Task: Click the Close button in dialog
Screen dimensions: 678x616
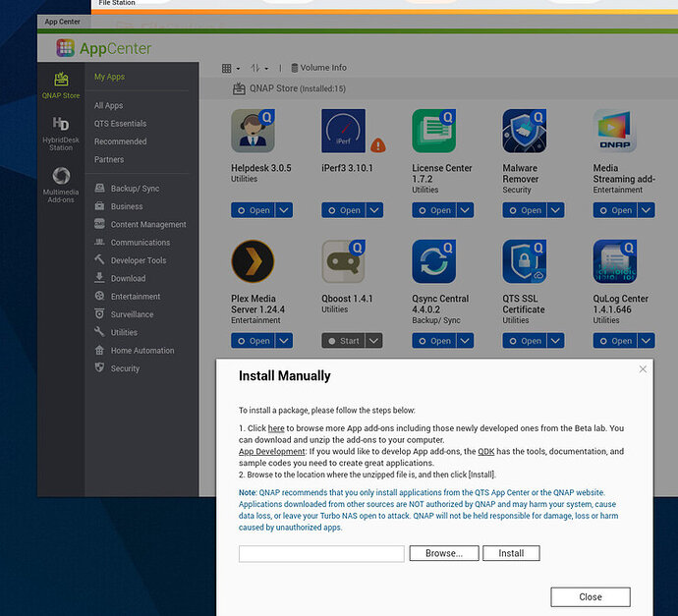Action: pyautogui.click(x=591, y=597)
